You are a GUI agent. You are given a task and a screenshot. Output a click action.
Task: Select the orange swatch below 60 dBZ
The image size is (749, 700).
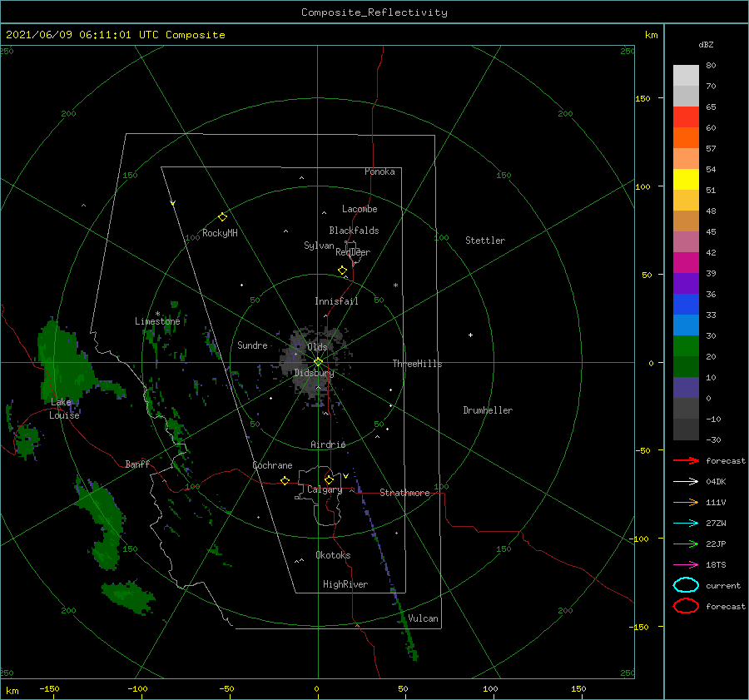tap(686, 137)
